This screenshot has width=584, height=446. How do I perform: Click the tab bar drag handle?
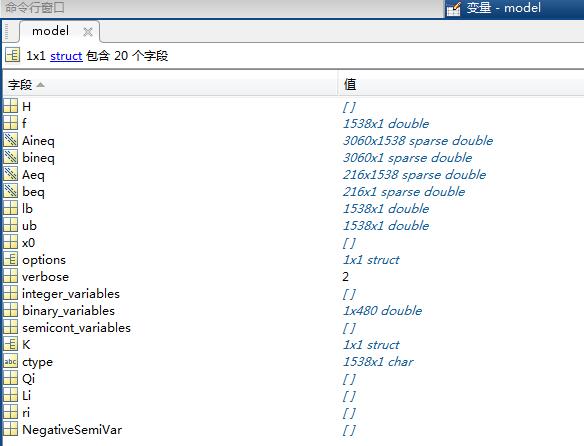(7, 31)
